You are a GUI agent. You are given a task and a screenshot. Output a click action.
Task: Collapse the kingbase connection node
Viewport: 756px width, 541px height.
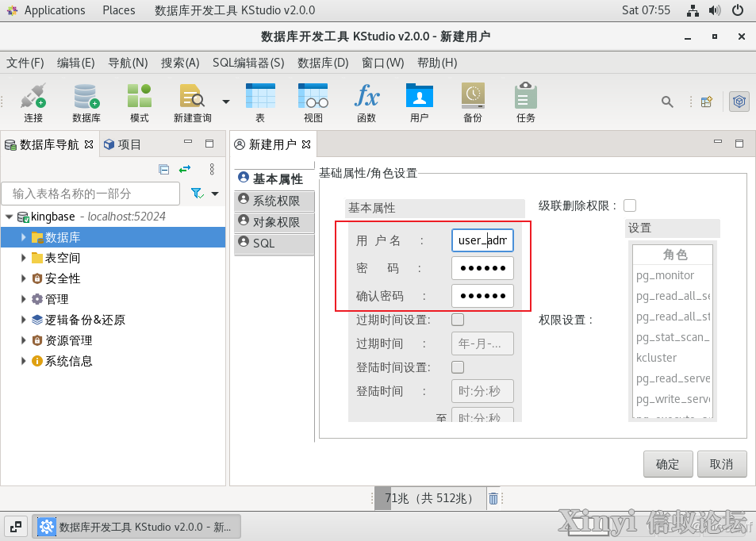click(x=10, y=217)
